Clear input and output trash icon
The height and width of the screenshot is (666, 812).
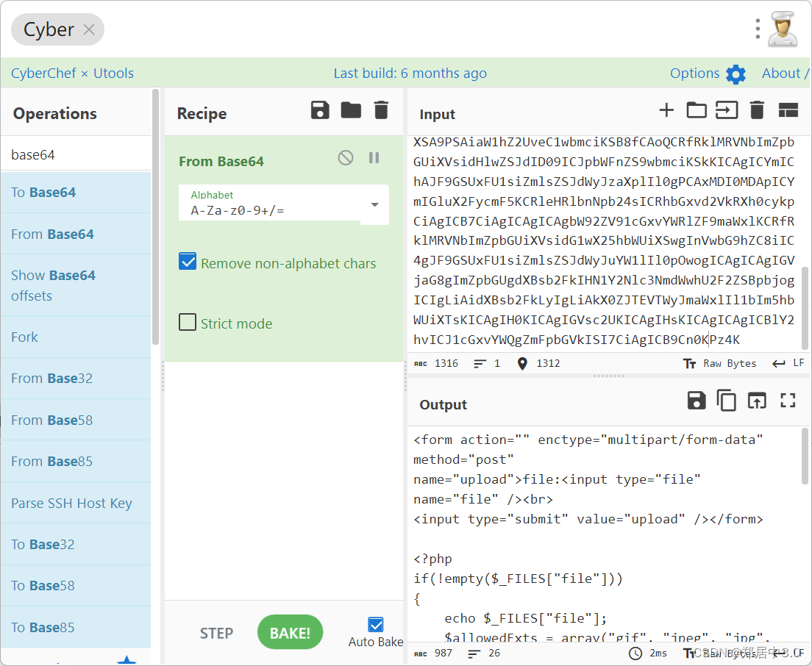click(x=757, y=110)
